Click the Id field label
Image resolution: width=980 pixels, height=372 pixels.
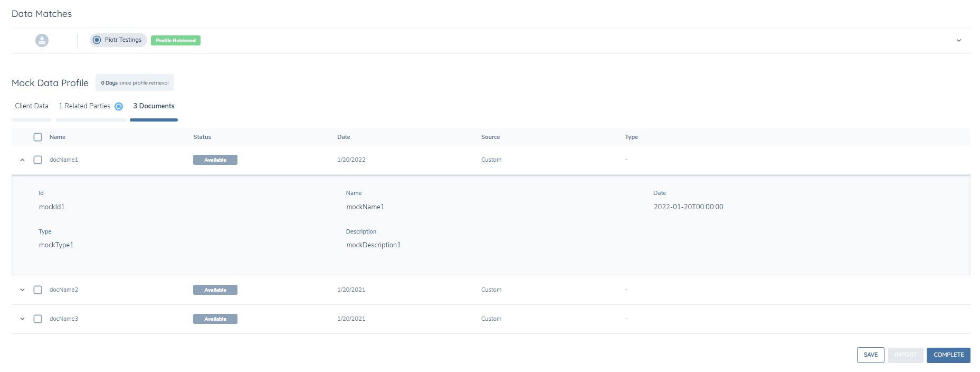click(41, 193)
